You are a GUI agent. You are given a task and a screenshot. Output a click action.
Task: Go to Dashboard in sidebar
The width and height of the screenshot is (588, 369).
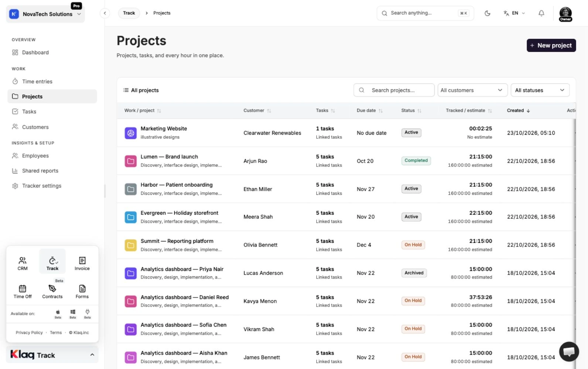52,52
